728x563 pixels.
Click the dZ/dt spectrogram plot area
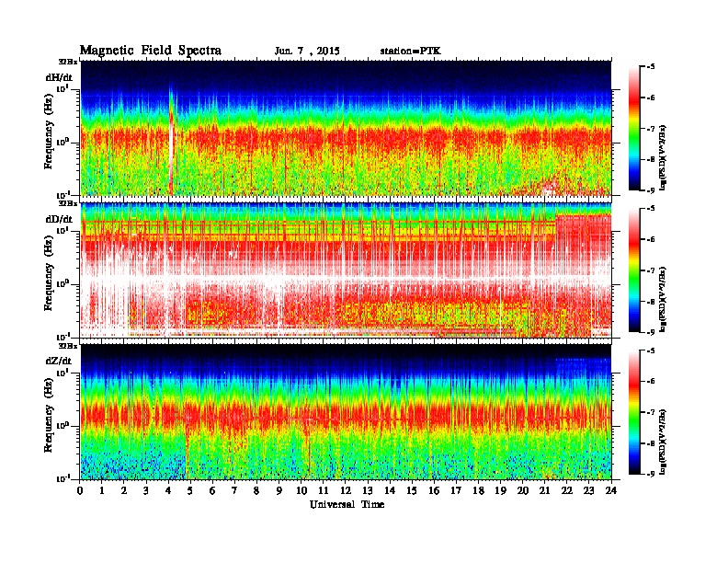[346, 412]
